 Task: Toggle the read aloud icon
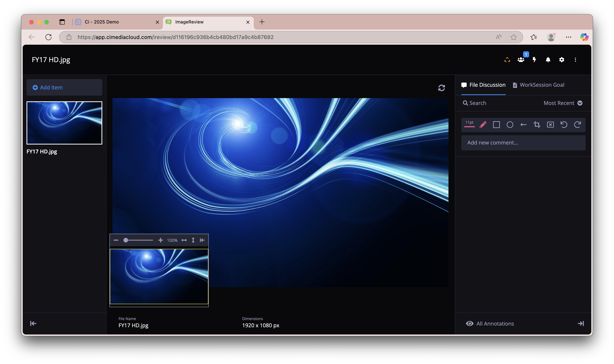point(498,37)
